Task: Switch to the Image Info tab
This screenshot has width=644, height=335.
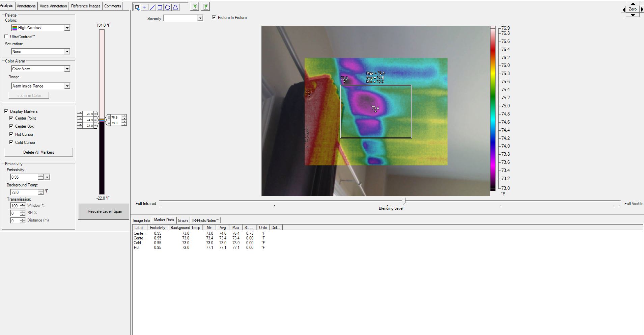Action: pyautogui.click(x=141, y=221)
